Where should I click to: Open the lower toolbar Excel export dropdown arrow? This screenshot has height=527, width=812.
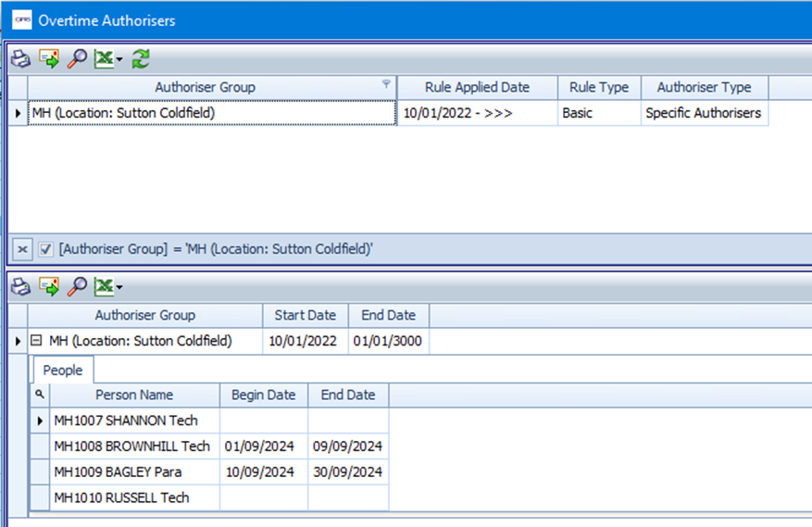click(x=119, y=288)
